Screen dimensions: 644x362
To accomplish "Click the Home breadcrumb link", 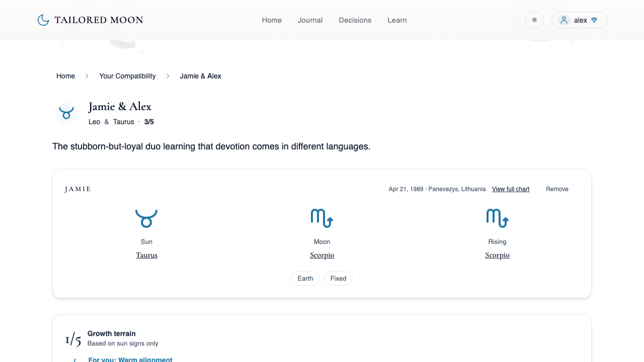I will click(65, 76).
